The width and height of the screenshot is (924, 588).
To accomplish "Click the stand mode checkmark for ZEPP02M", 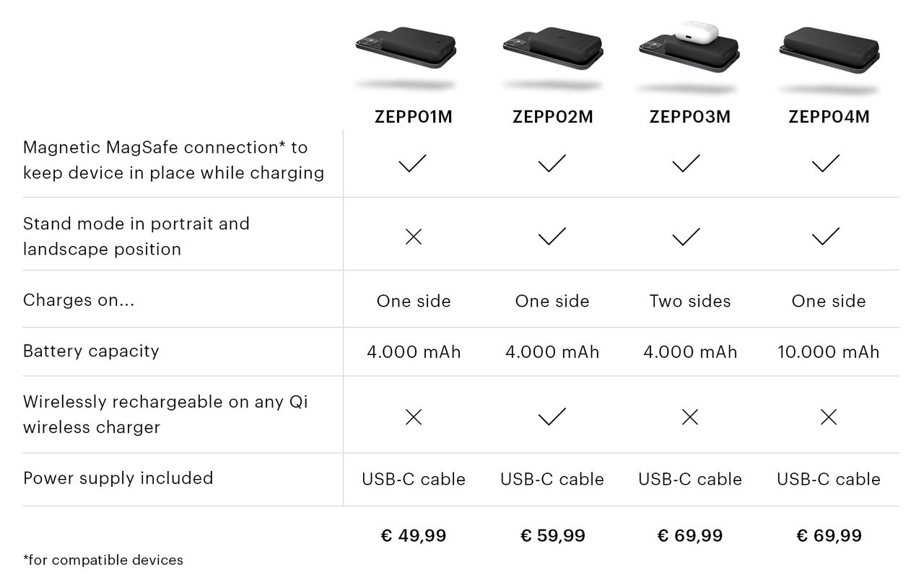I will pyautogui.click(x=552, y=237).
